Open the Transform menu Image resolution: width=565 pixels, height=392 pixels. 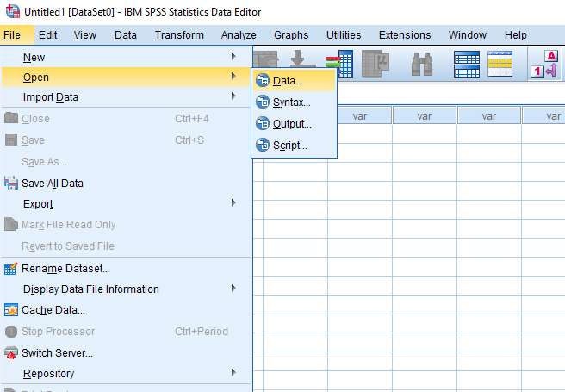click(x=179, y=35)
